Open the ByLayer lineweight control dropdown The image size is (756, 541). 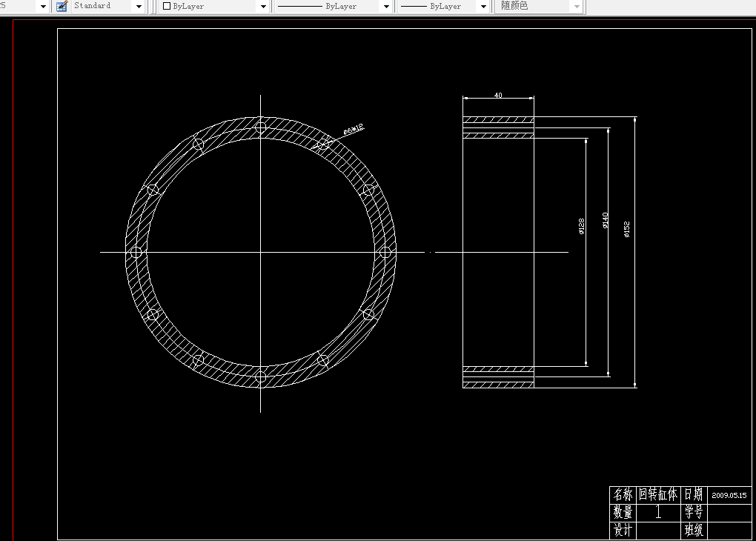[483, 6]
